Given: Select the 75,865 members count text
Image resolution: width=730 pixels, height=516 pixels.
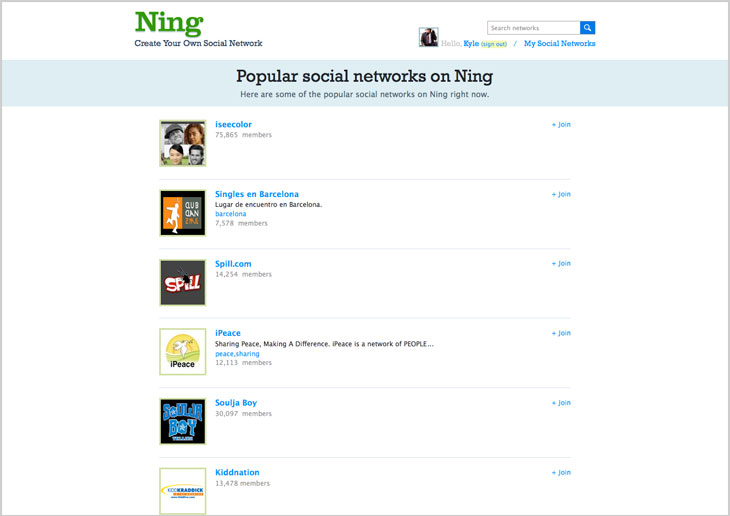Looking at the screenshot, I should [x=243, y=135].
